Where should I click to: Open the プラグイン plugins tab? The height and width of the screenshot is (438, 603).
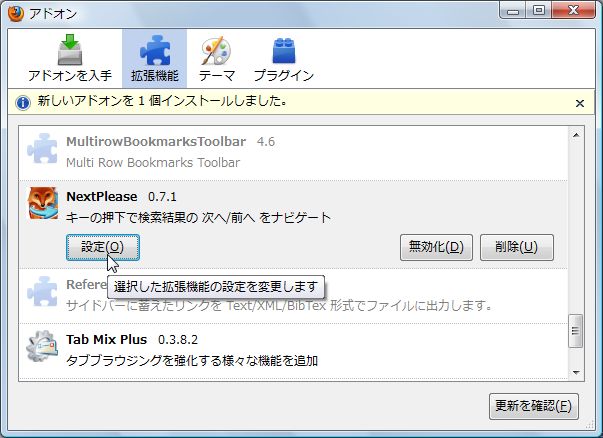(x=284, y=59)
